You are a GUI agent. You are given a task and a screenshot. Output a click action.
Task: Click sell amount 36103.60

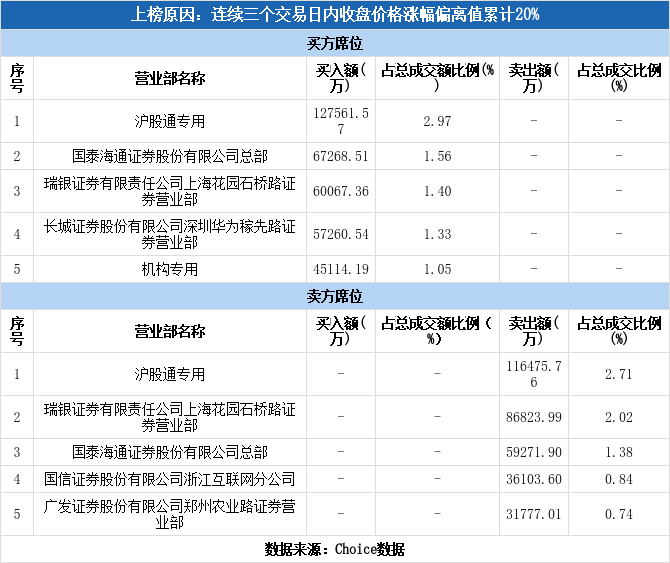[534, 479]
